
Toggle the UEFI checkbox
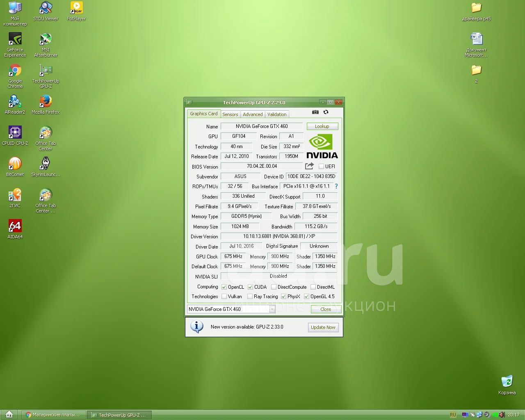pyautogui.click(x=321, y=167)
